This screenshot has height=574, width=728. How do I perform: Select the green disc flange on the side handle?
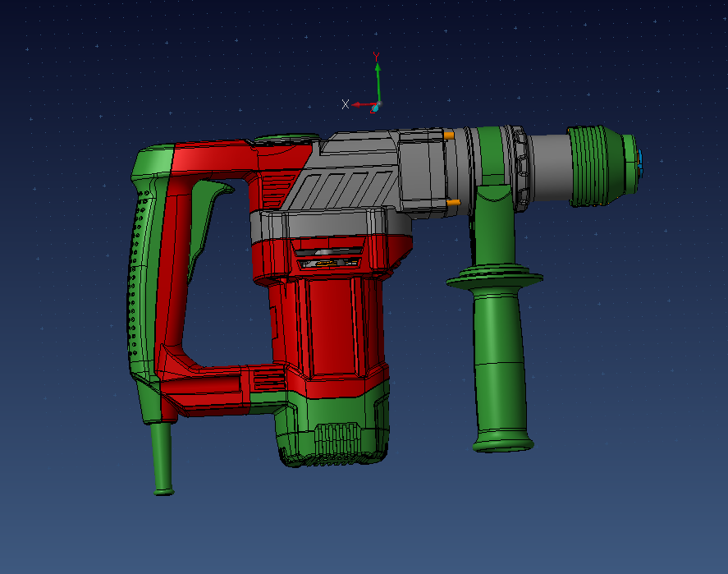[495, 278]
